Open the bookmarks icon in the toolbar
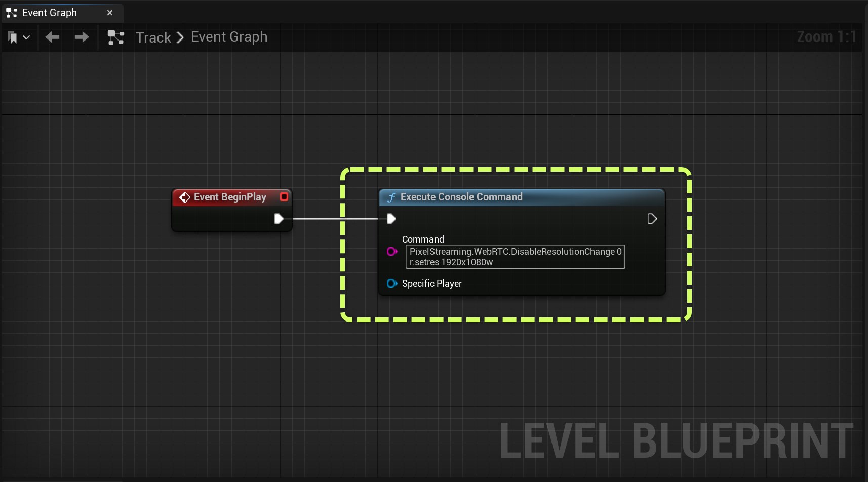The height and width of the screenshot is (482, 868). pyautogui.click(x=13, y=37)
